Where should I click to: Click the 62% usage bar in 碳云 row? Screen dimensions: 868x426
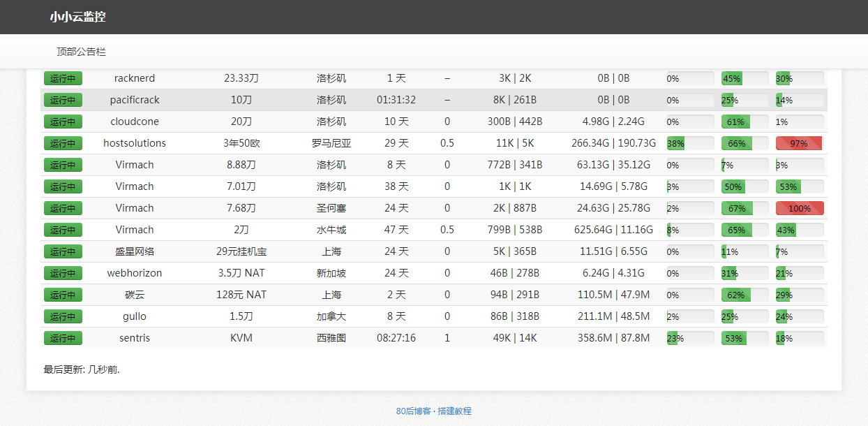tap(744, 295)
